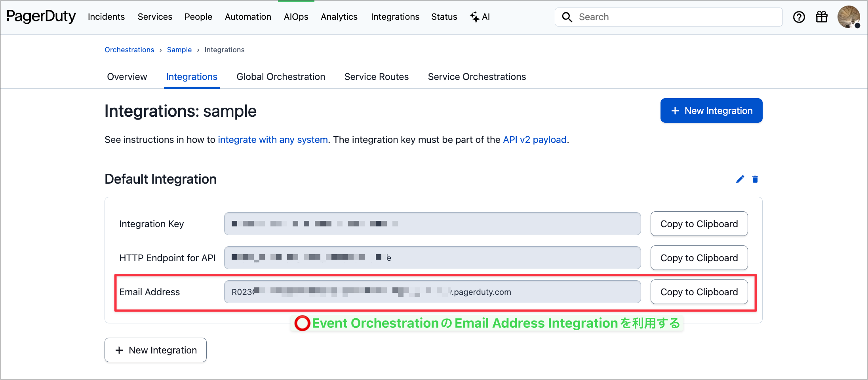Click the blue New Integration button
Viewport: 868px width, 380px height.
point(711,110)
